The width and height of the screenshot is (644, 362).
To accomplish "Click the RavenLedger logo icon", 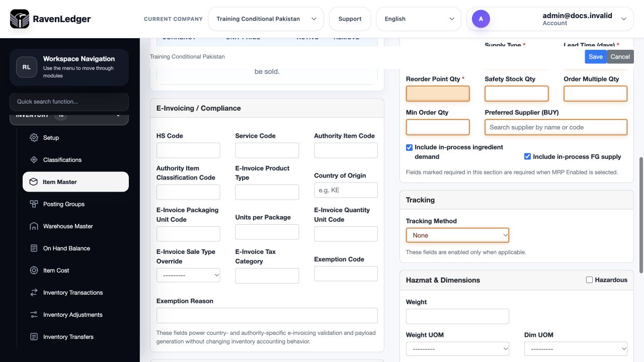I will pos(20,19).
